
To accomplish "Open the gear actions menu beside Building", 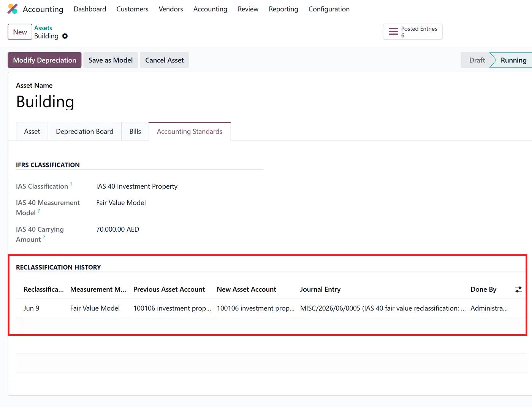I will pos(65,36).
